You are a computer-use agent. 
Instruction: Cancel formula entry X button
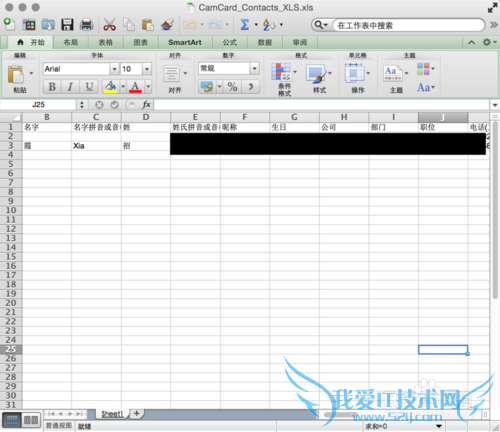pos(99,105)
